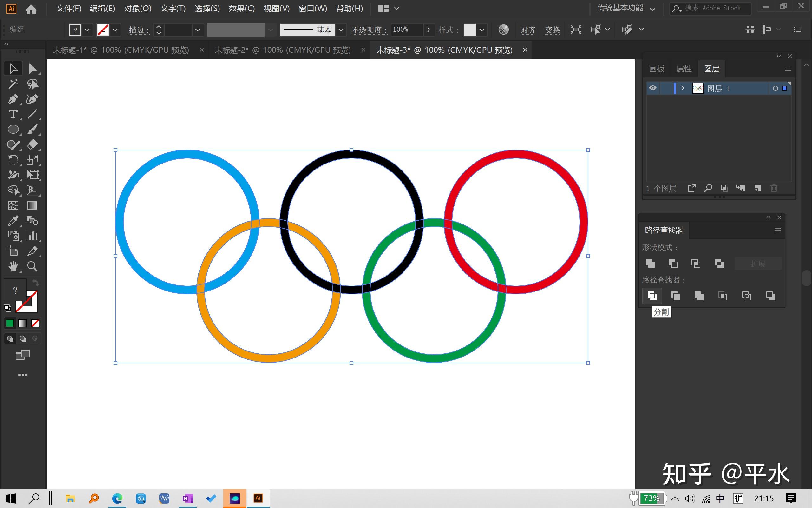Open Illustrator from the Windows taskbar

coord(258,498)
